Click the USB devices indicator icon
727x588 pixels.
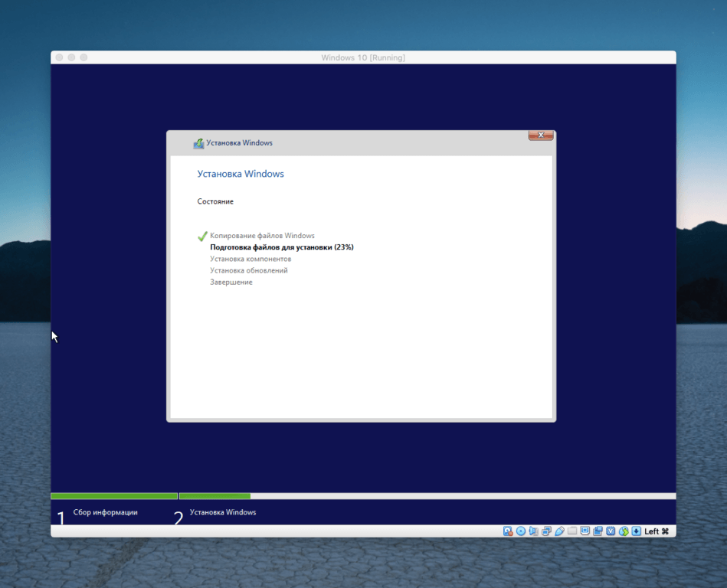pyautogui.click(x=559, y=531)
